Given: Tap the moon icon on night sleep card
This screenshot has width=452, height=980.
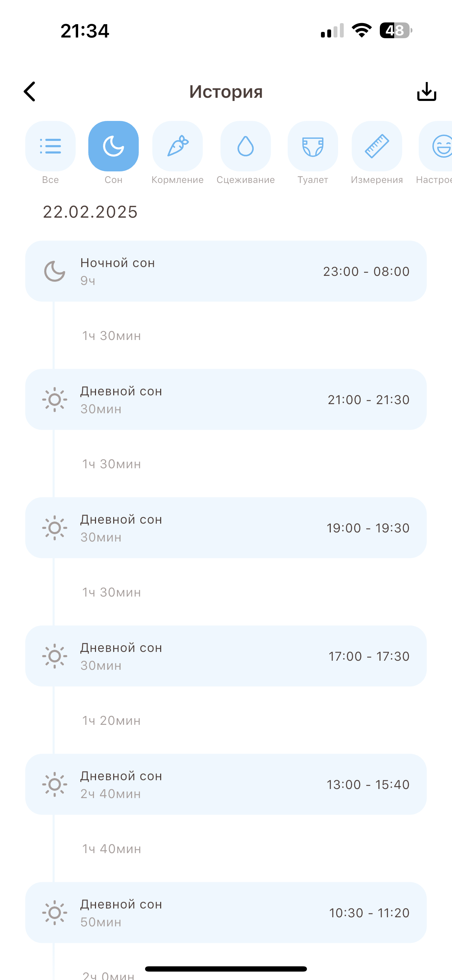Looking at the screenshot, I should 55,271.
